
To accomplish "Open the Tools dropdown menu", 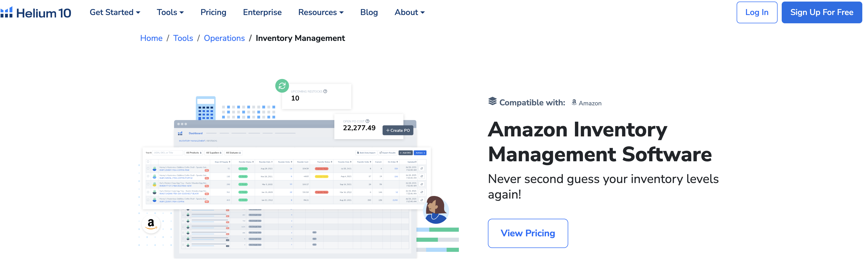I will pos(170,12).
